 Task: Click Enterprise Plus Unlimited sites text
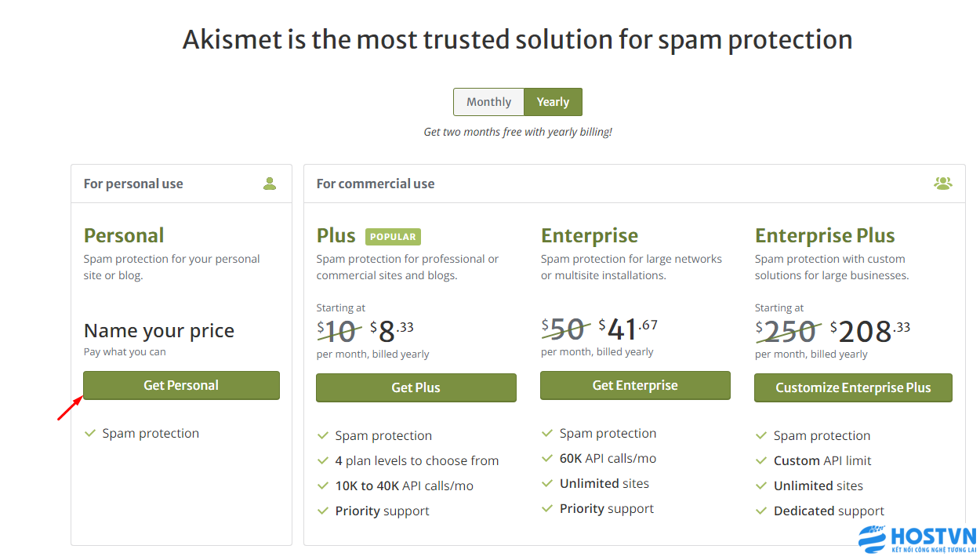[x=818, y=485]
